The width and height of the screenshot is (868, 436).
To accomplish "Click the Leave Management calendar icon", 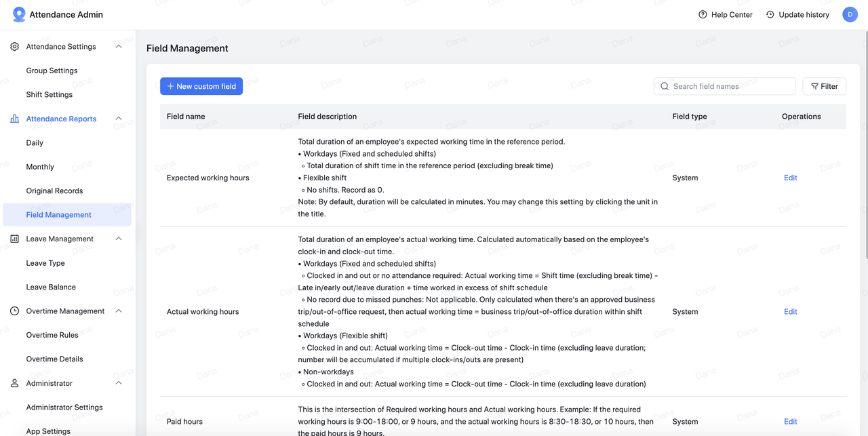I will pyautogui.click(x=15, y=239).
